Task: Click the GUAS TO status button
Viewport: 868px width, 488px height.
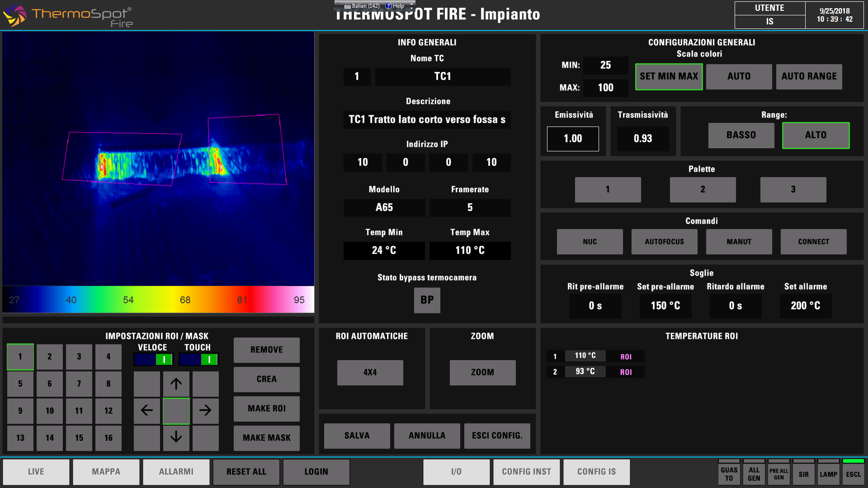Action: (x=729, y=472)
